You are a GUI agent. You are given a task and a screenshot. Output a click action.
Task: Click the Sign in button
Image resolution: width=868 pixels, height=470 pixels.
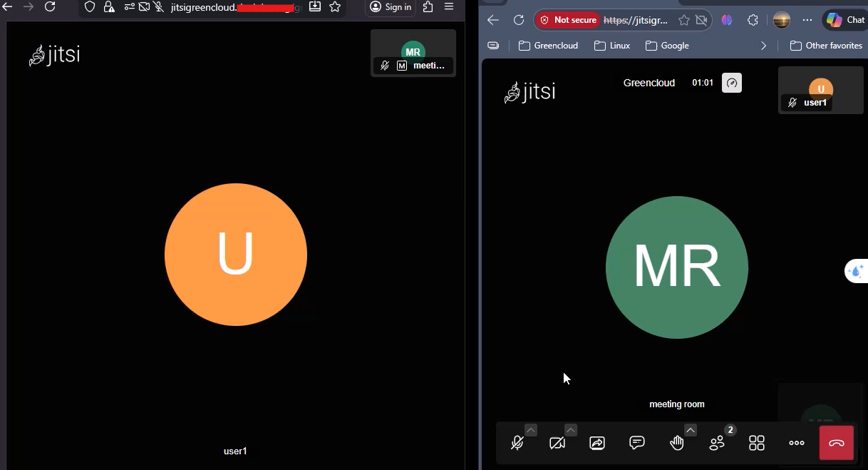(391, 7)
